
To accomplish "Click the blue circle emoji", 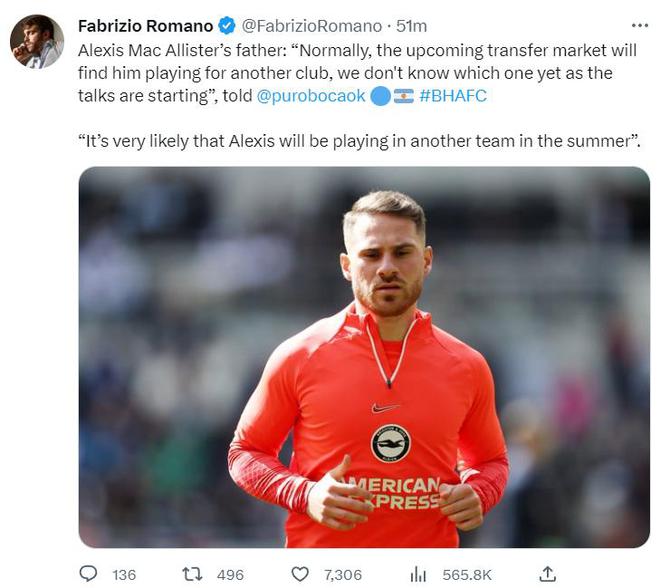I will [380, 96].
